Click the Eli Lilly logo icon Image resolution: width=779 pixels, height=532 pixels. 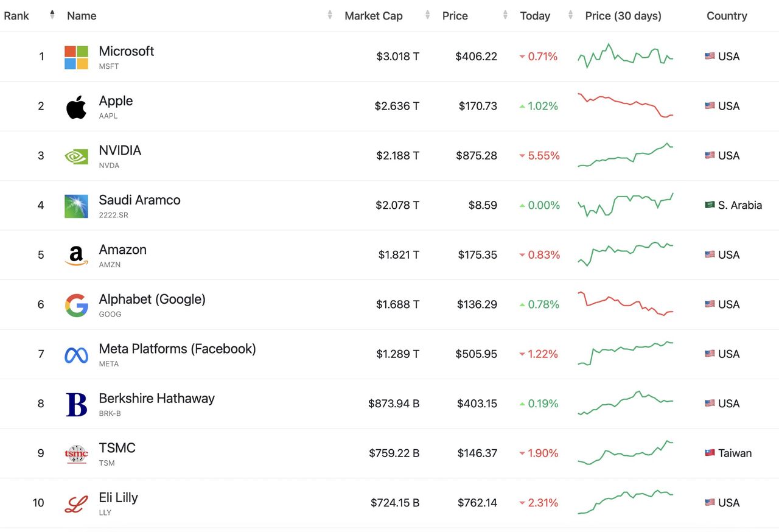point(76,503)
